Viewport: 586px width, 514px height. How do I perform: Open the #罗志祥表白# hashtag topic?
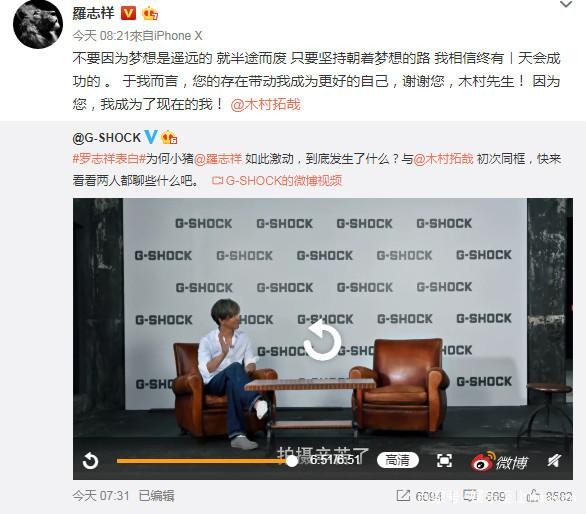[109, 159]
